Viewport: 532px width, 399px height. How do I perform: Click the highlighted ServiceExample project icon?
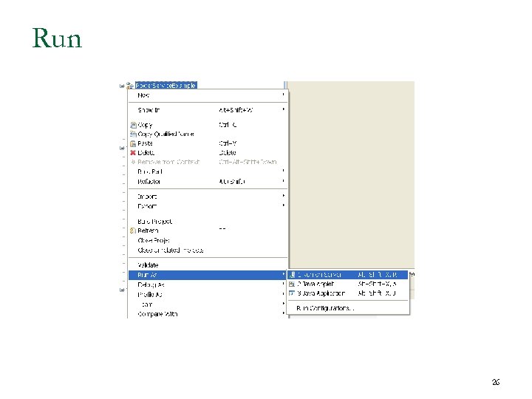[x=129, y=86]
